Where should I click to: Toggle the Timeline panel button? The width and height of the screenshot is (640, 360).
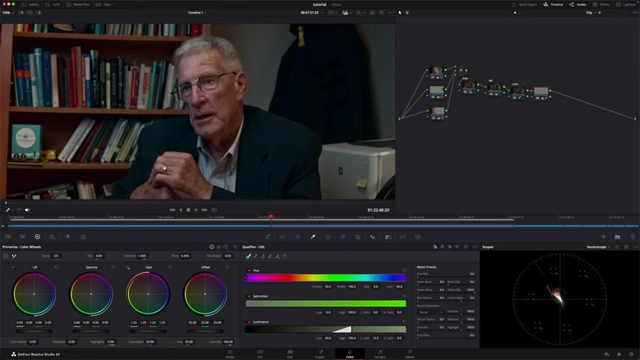coord(553,4)
